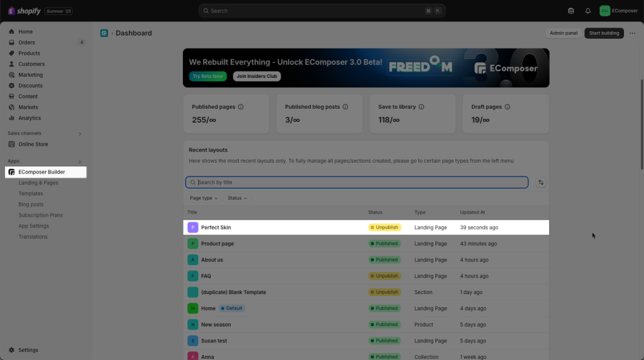Open the FAQ layout title
Viewport: 644px width, 360px height.
[x=206, y=276]
